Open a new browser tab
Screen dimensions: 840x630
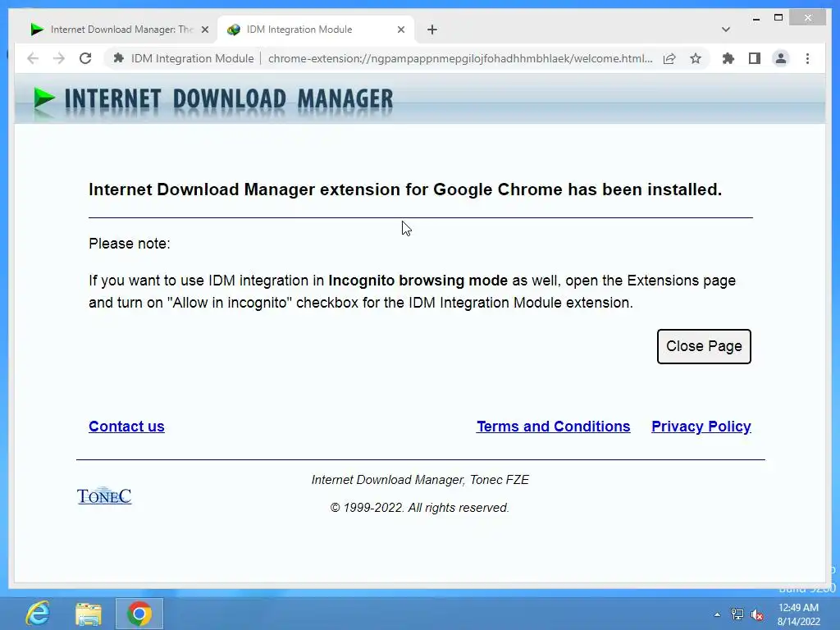click(432, 30)
